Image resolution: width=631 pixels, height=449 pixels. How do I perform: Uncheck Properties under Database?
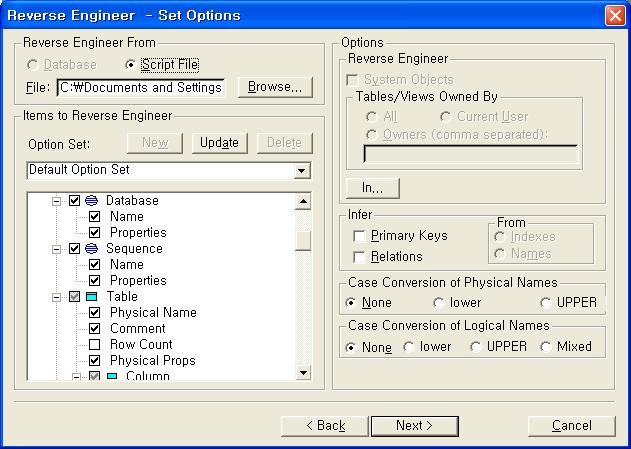95,233
